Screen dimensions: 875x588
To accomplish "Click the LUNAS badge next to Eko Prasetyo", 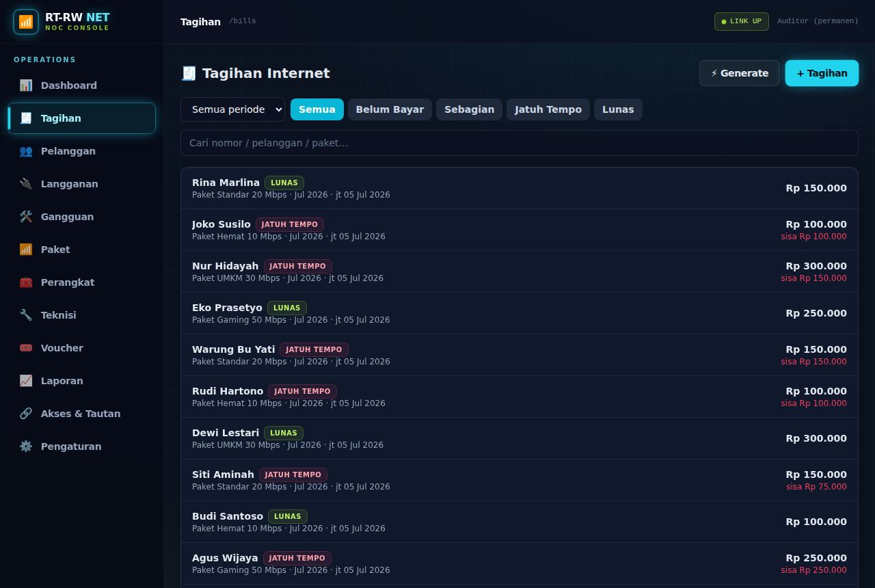I will (287, 308).
